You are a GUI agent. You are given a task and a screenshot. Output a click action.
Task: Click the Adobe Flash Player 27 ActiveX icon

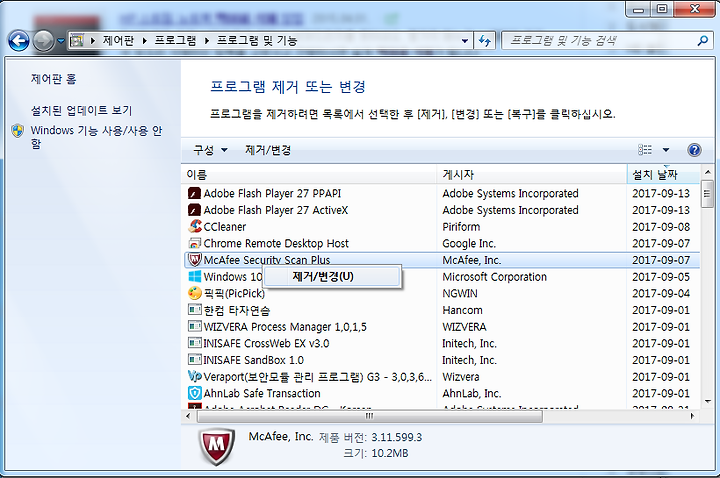[x=194, y=210]
